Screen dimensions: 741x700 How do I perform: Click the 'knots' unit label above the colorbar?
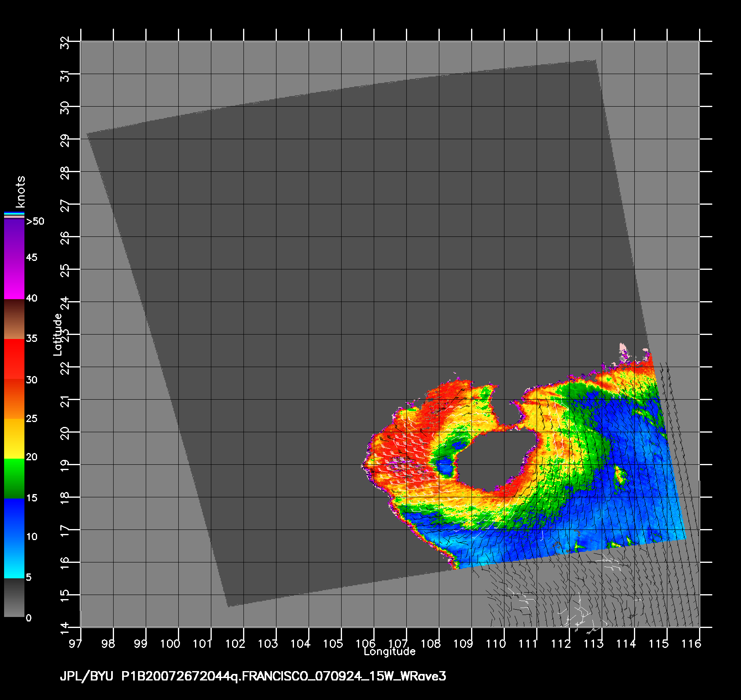pyautogui.click(x=20, y=192)
